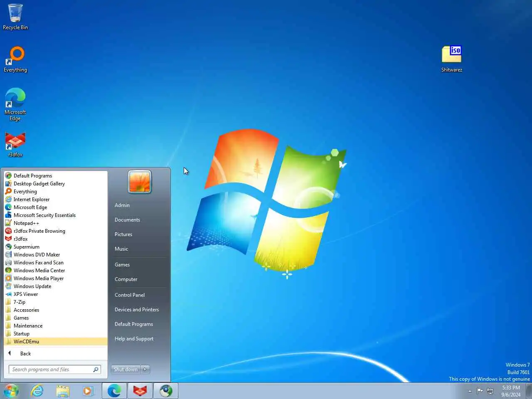The width and height of the screenshot is (532, 399).
Task: Open Windows Media Player taskbar icon
Action: (x=88, y=391)
